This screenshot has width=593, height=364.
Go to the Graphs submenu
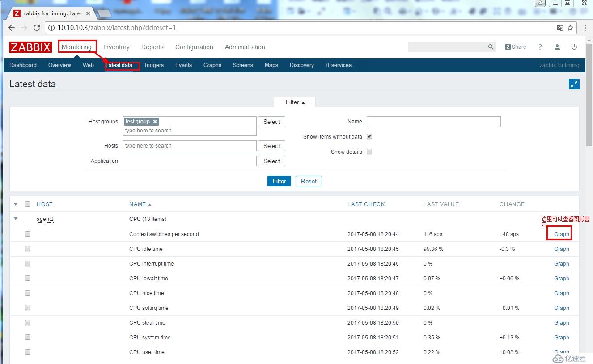pos(212,65)
